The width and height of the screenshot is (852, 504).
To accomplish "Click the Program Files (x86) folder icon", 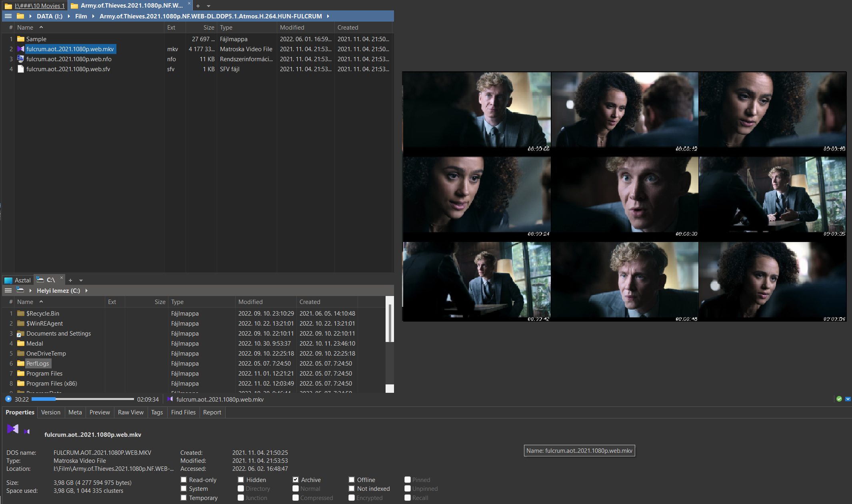I will (21, 384).
